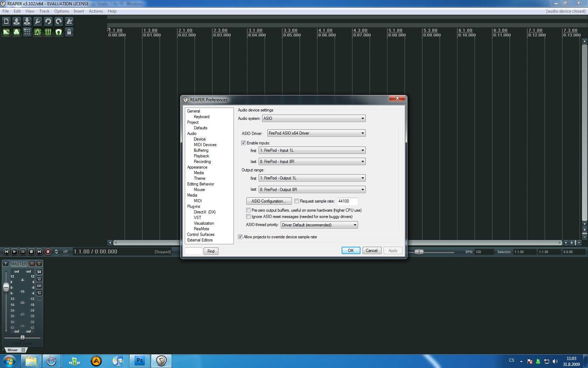Click the padlock locking icon
Screen dimensions: 588x368
[x=69, y=32]
